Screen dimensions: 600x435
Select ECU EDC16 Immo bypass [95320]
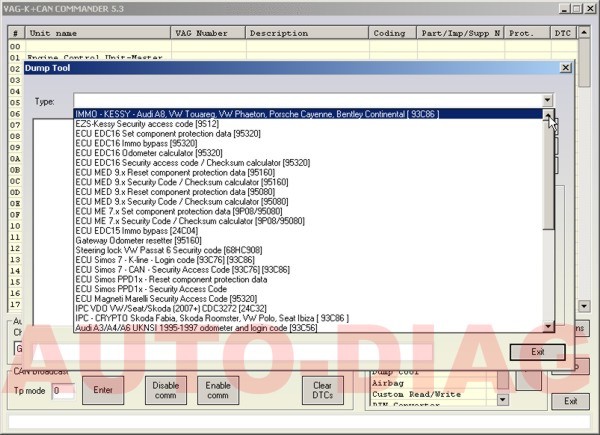click(308, 143)
